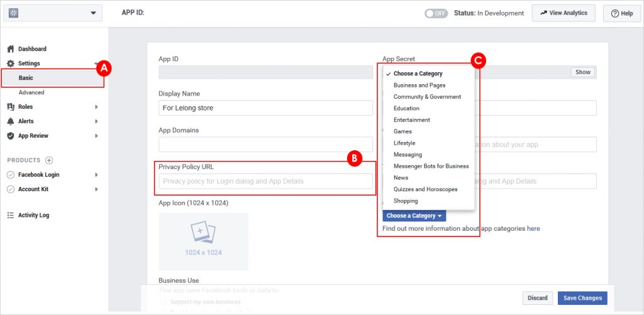Open App Review section
644x315 pixels.
pyautogui.click(x=33, y=136)
